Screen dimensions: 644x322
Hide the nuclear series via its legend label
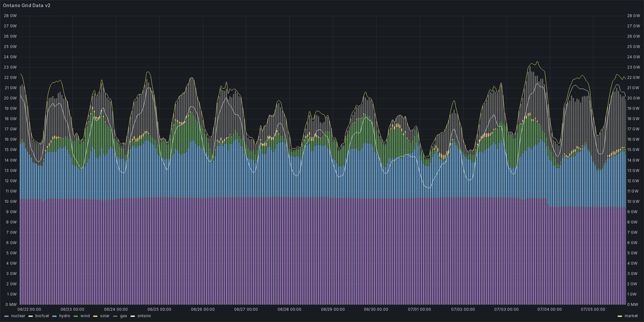[18, 316]
